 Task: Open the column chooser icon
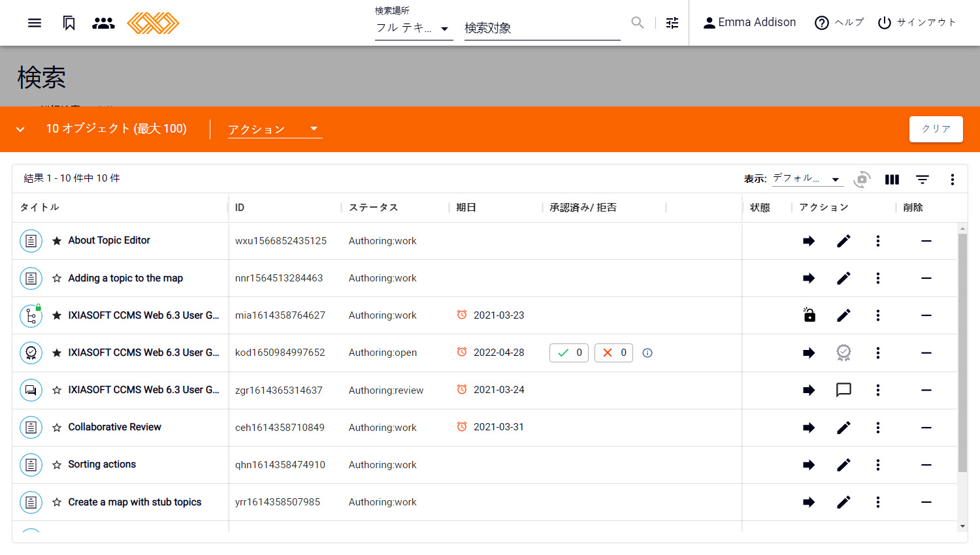(x=892, y=180)
